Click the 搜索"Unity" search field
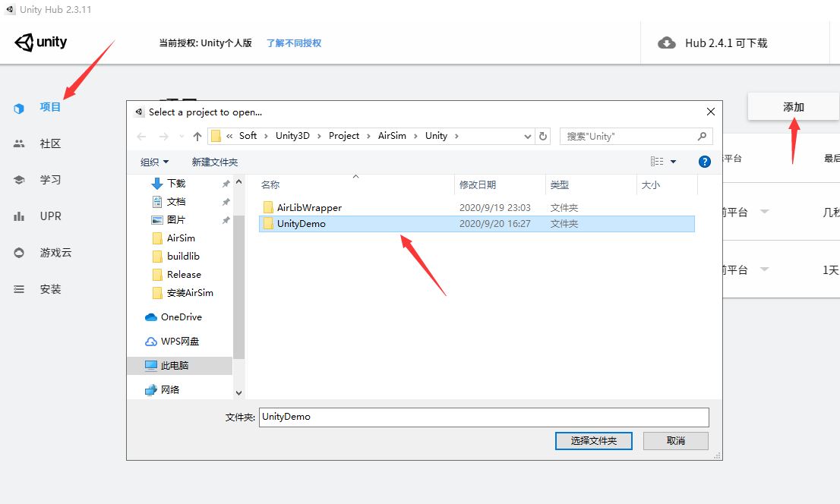The height and width of the screenshot is (504, 840). point(636,137)
